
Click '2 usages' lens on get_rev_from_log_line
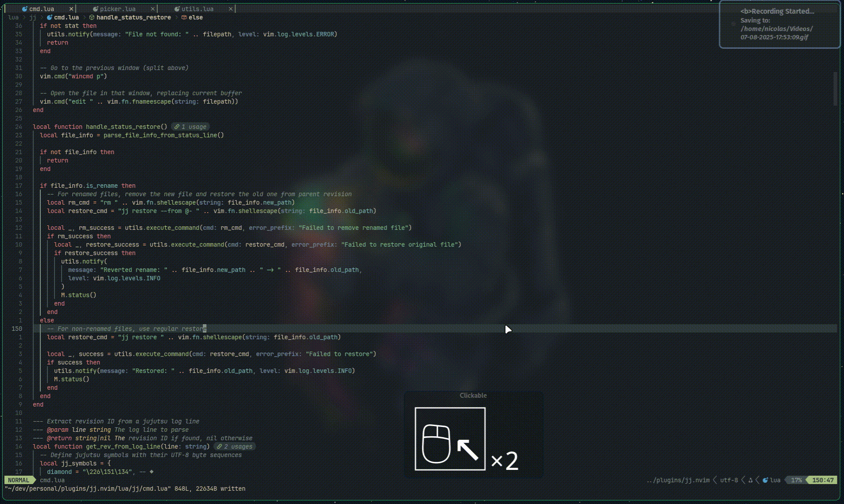pos(235,446)
